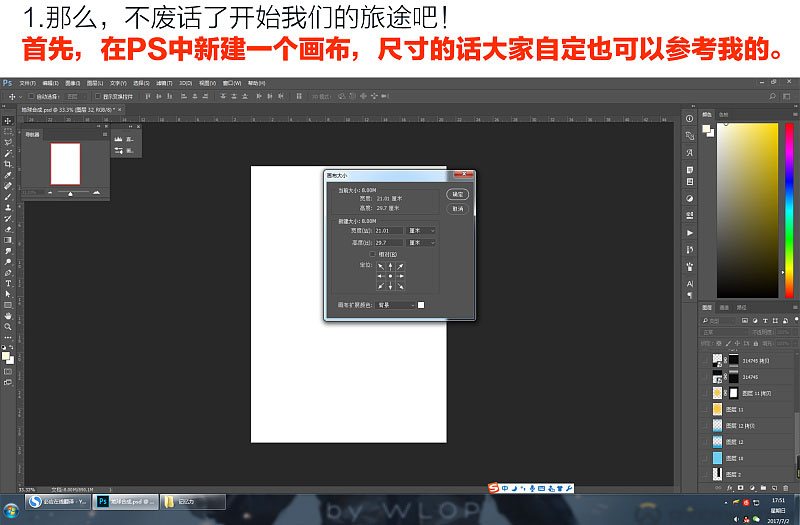Switch to the 通道 tab
The width and height of the screenshot is (800, 525).
(x=724, y=307)
